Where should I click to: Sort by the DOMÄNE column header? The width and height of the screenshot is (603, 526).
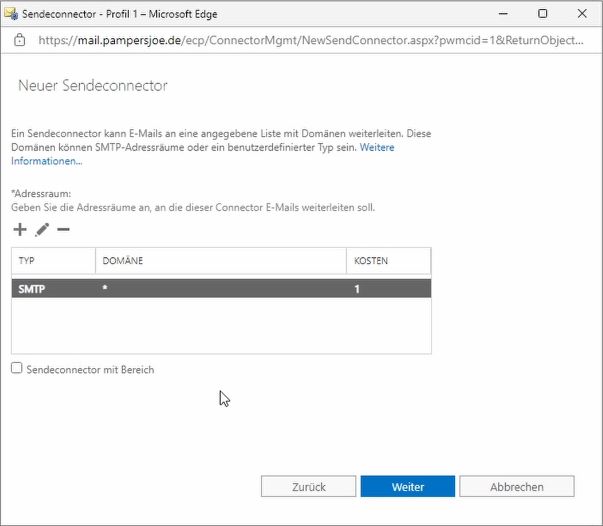[221, 261]
